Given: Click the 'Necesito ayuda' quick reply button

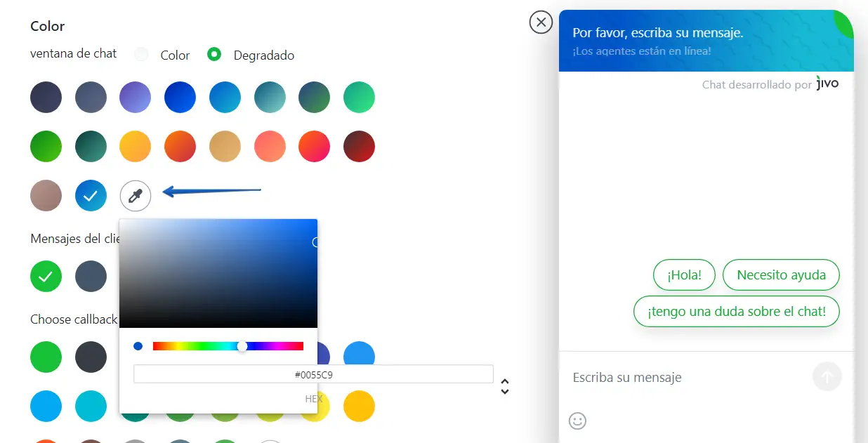Looking at the screenshot, I should (781, 275).
